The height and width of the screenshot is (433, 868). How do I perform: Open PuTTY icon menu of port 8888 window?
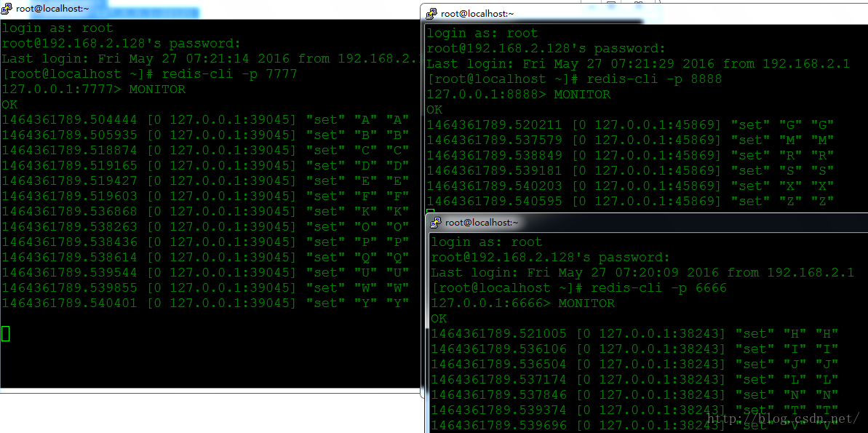pyautogui.click(x=431, y=13)
